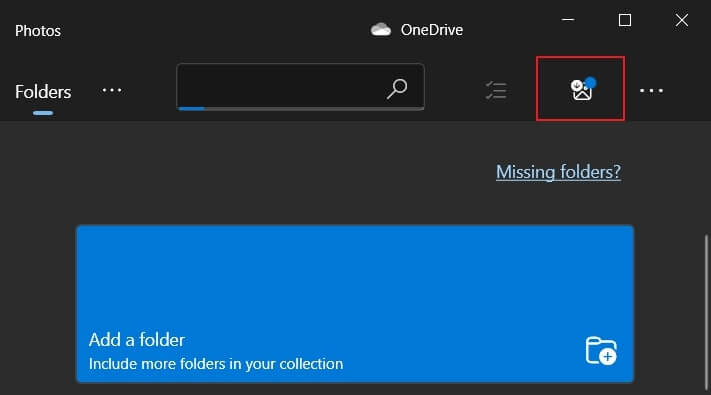Click the folder-plus icon on the tile
Screen dimensions: 711x395
coord(601,351)
